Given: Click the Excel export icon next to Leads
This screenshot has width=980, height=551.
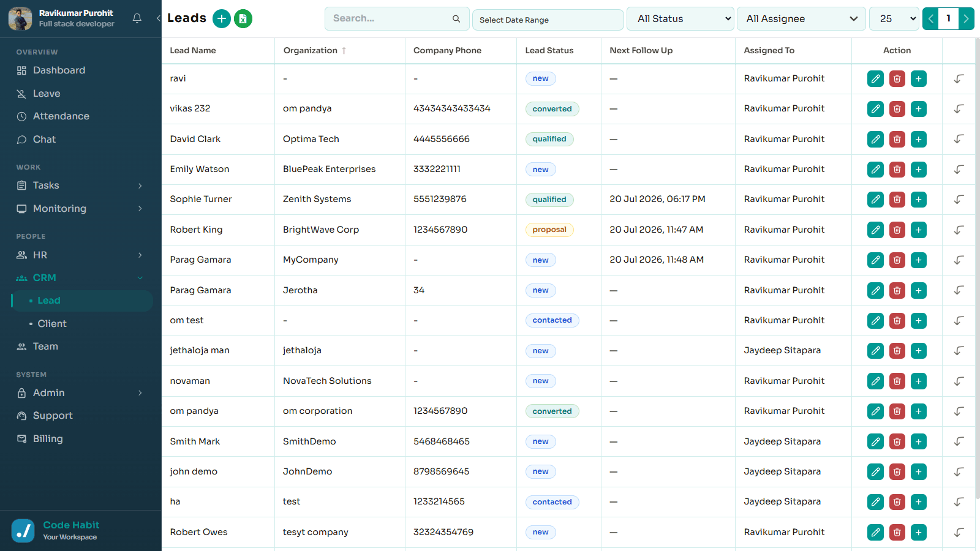Looking at the screenshot, I should [x=243, y=19].
